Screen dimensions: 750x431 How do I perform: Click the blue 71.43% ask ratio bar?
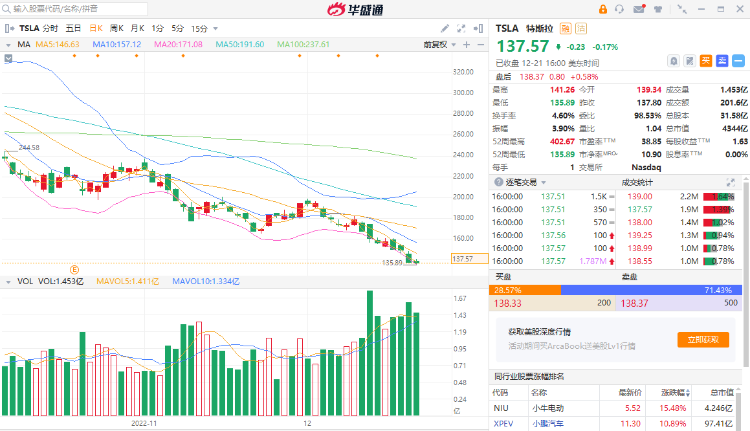click(651, 290)
